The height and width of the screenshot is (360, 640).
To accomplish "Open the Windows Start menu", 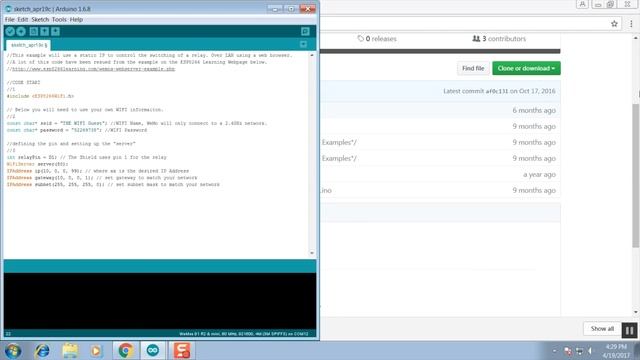I will (13, 351).
